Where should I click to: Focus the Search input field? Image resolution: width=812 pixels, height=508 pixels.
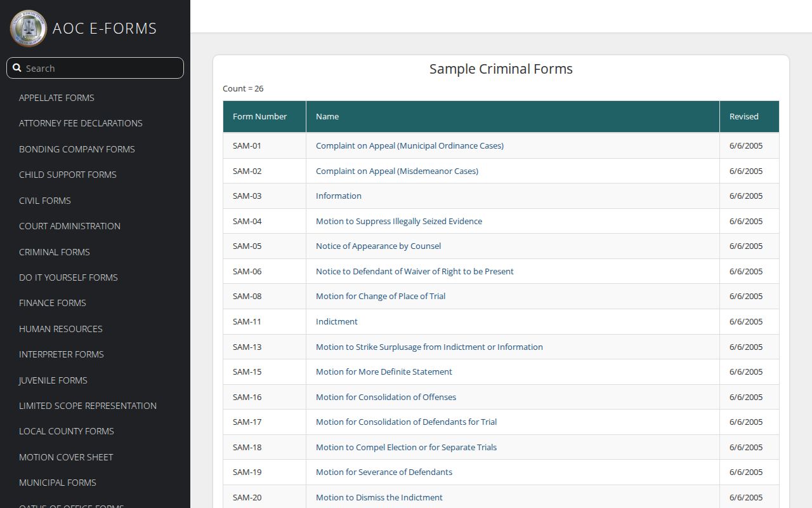click(95, 68)
